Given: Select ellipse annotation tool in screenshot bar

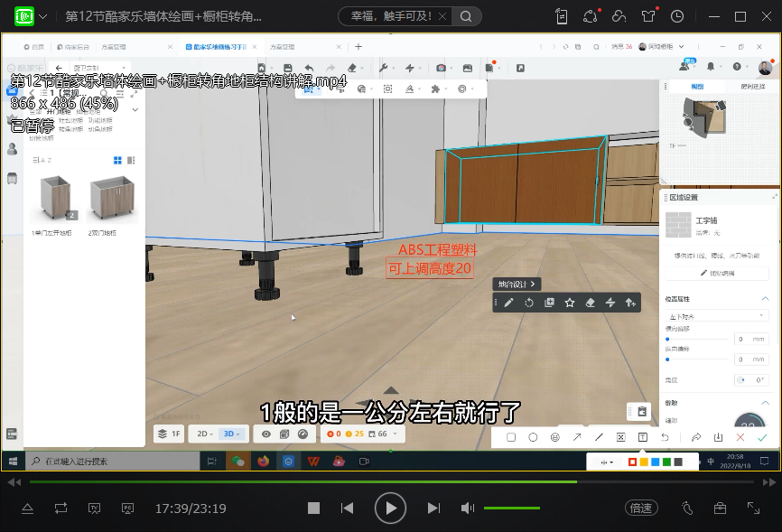Looking at the screenshot, I should click(x=533, y=437).
